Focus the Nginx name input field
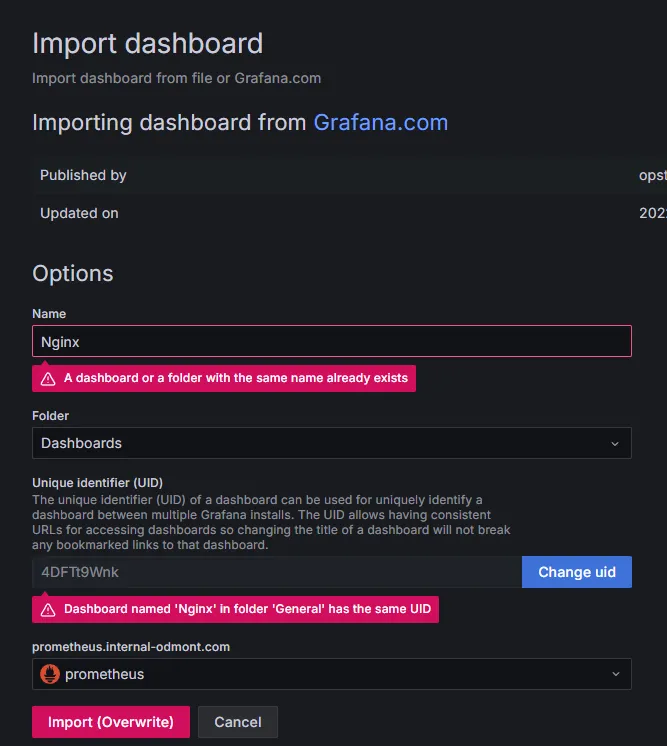Image resolution: width=667 pixels, height=746 pixels. pos(332,341)
